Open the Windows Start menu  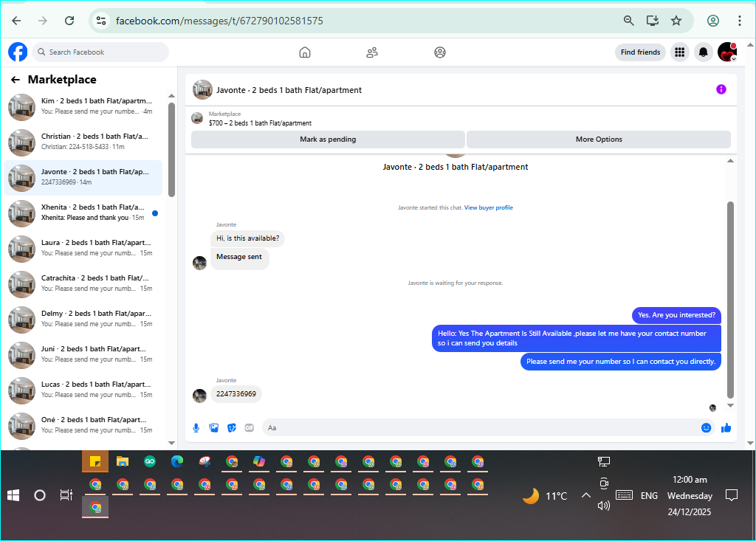click(x=13, y=495)
